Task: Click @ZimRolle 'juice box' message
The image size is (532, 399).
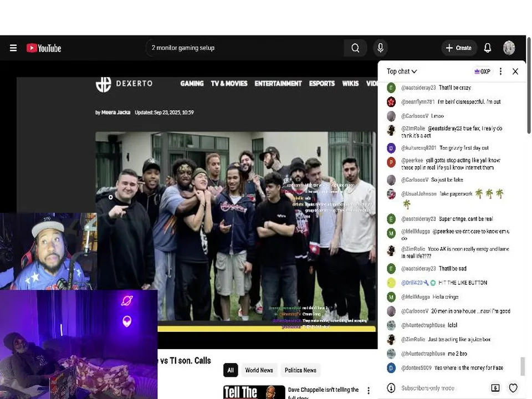Action: (459, 339)
